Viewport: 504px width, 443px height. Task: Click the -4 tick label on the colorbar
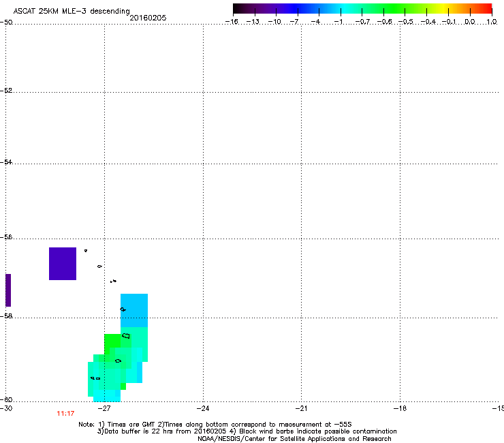315,22
